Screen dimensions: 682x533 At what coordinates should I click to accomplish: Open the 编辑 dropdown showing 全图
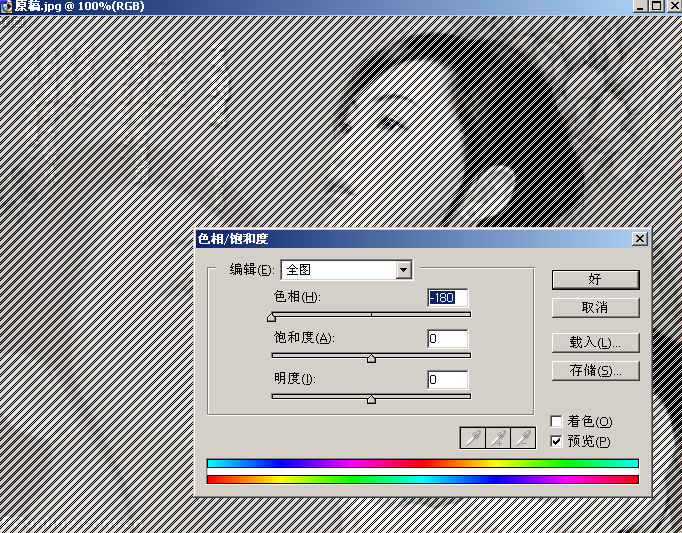pyautogui.click(x=347, y=270)
